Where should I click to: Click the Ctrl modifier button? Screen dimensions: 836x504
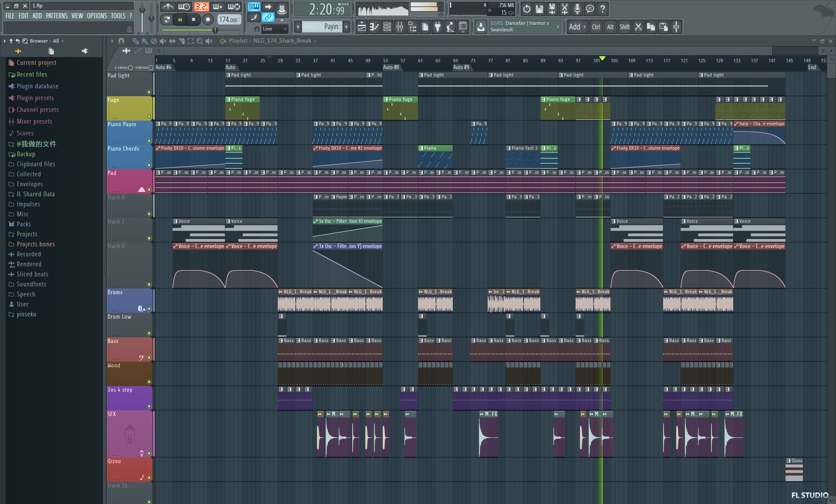tap(596, 27)
